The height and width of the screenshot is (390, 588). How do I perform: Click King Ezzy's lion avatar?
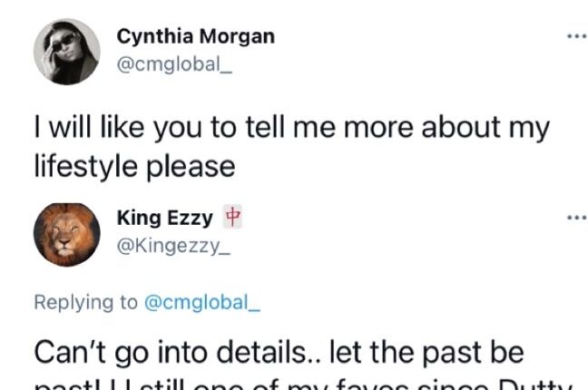click(66, 233)
